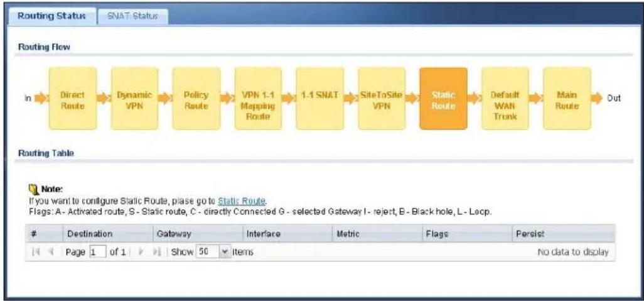
Task: Sort by Interface column header
Action: (x=287, y=234)
